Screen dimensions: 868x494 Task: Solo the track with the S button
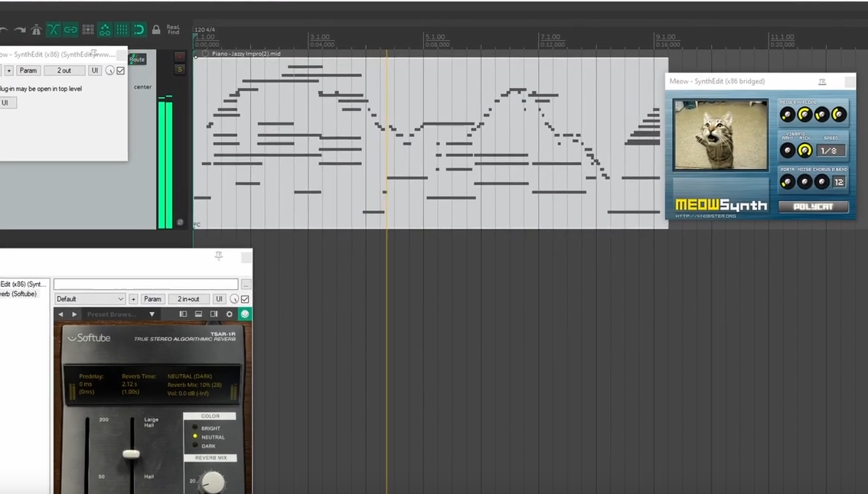(180, 70)
